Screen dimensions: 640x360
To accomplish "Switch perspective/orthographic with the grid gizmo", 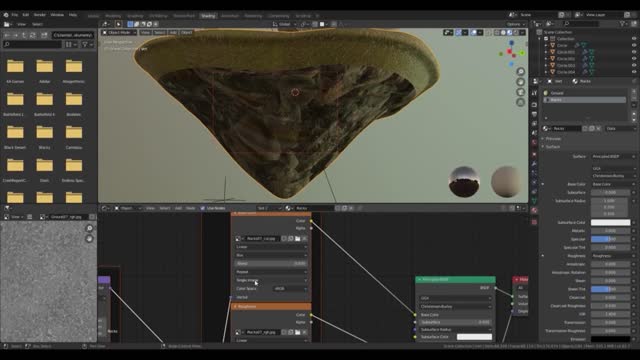I will (x=520, y=102).
